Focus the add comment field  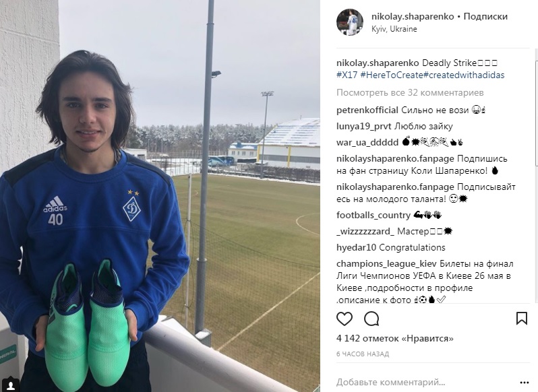[425, 382]
